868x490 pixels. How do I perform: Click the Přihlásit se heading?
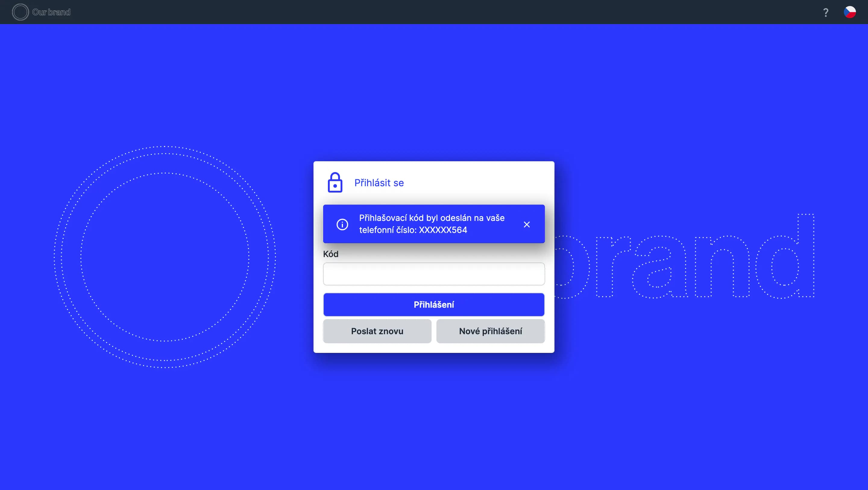click(x=379, y=183)
